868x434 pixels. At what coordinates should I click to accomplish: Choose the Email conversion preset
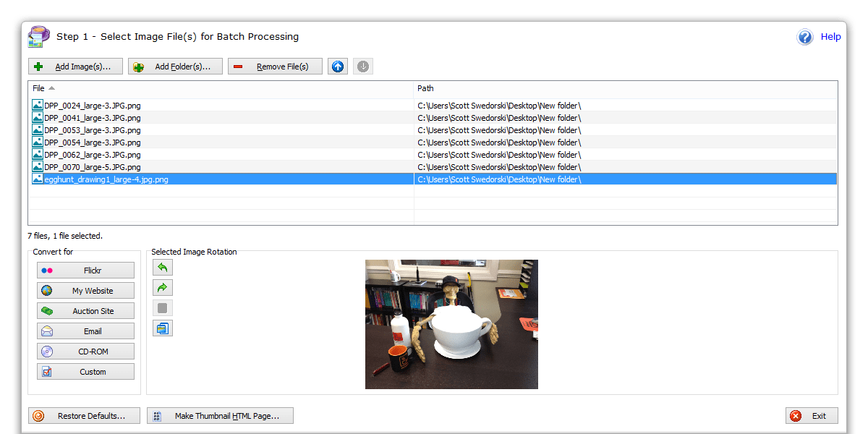[86, 331]
